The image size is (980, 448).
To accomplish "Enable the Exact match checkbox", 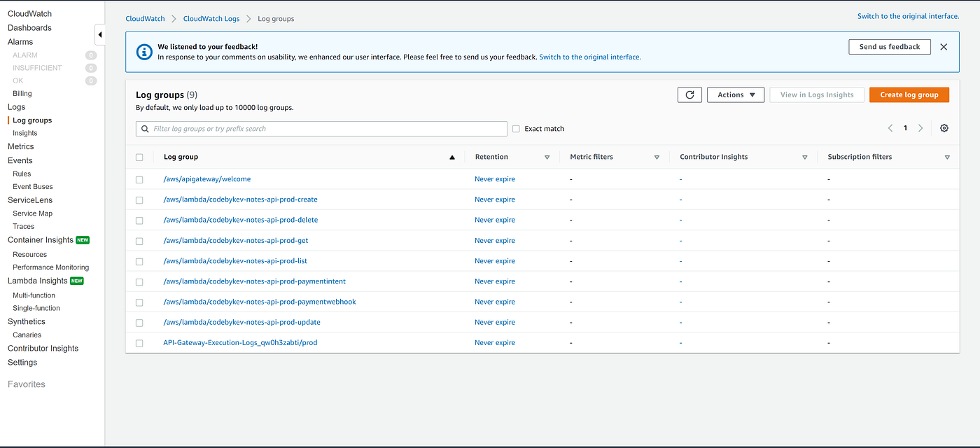I will [516, 129].
